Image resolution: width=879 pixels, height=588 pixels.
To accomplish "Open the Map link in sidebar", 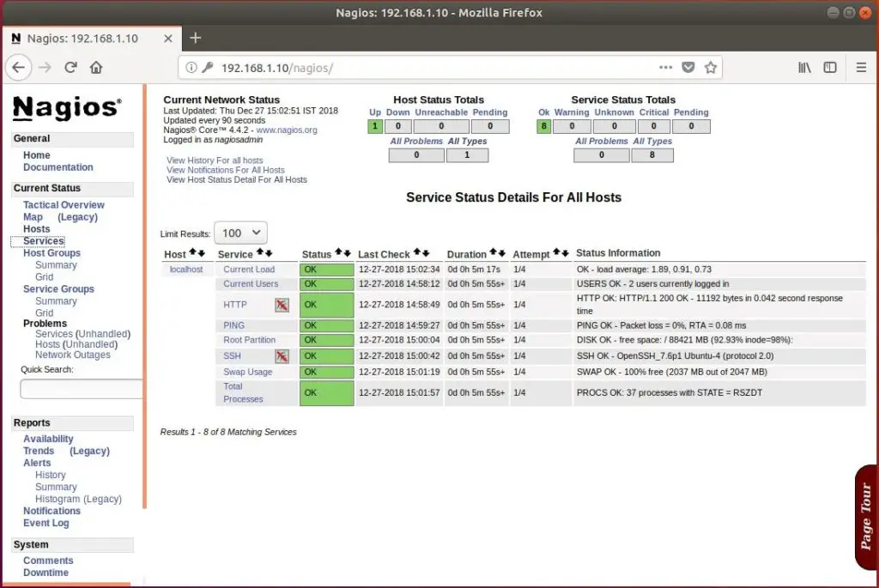I will pyautogui.click(x=33, y=217).
